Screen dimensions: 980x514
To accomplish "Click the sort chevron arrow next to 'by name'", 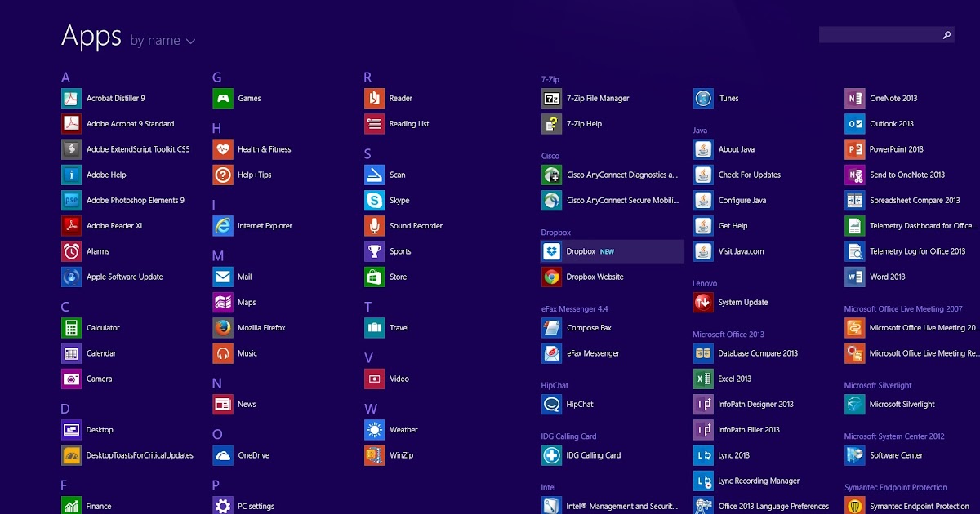I will pyautogui.click(x=191, y=42).
